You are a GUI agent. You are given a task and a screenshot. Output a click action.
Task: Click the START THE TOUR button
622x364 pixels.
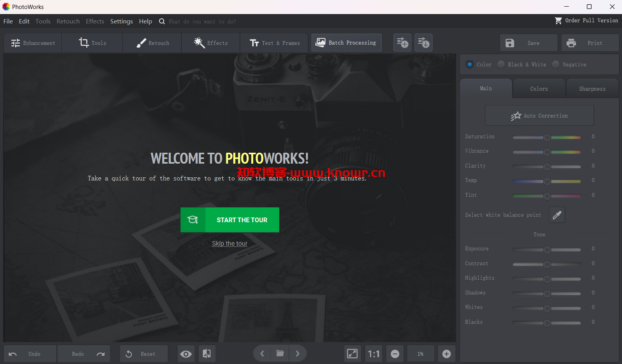click(230, 220)
